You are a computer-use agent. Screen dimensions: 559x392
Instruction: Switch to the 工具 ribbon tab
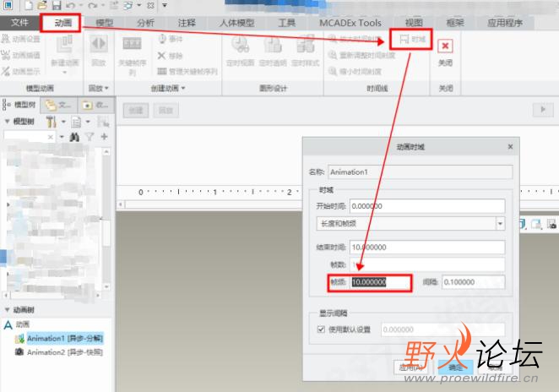tap(286, 23)
